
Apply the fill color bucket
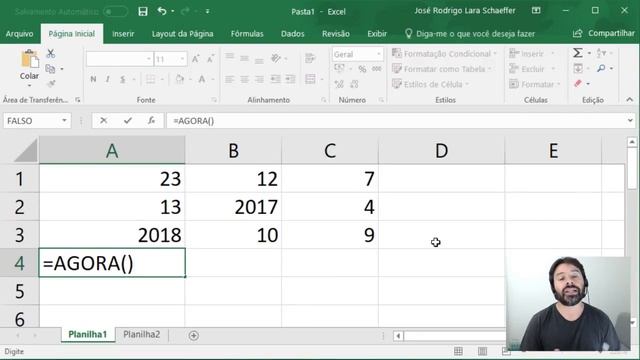(x=179, y=79)
